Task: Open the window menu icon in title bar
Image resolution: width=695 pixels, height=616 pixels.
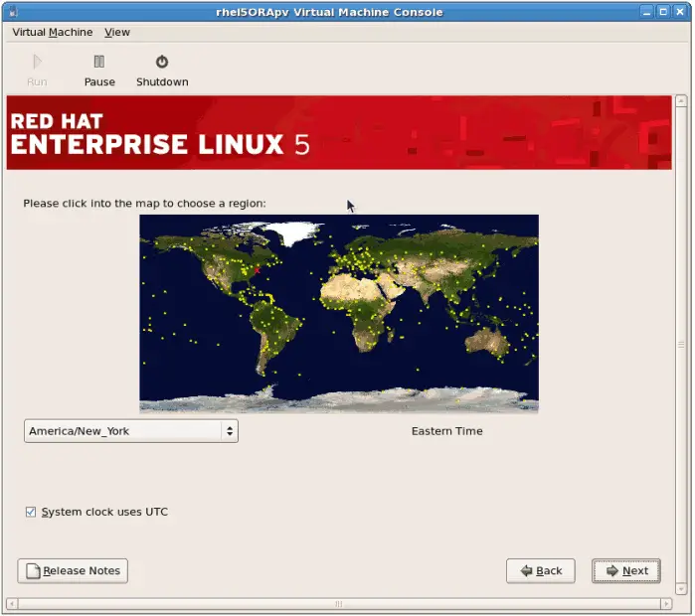Action: tap(12, 11)
